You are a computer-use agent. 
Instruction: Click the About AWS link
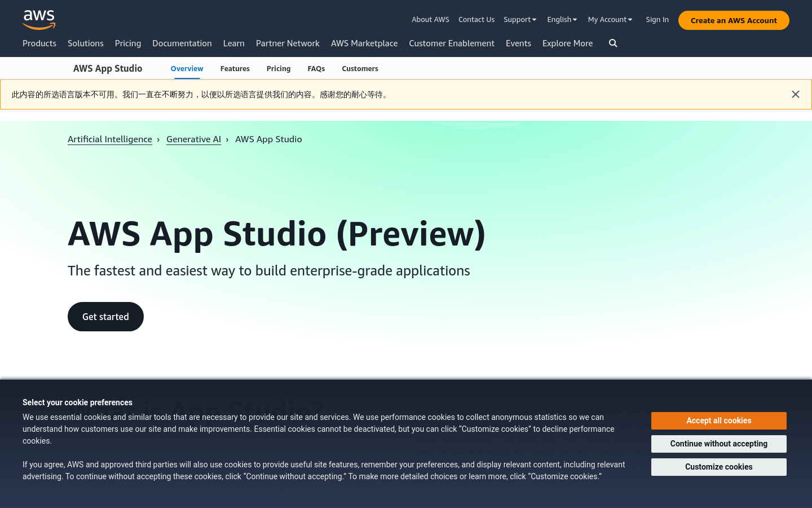pyautogui.click(x=430, y=19)
